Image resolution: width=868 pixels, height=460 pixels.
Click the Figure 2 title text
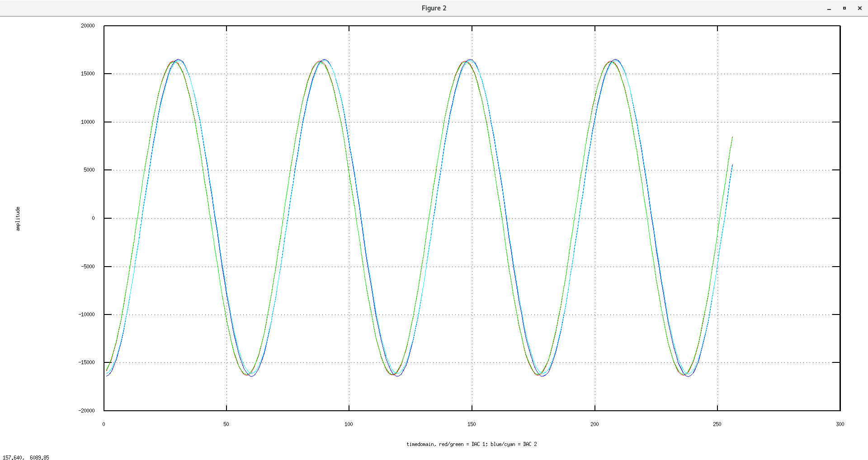pos(434,8)
